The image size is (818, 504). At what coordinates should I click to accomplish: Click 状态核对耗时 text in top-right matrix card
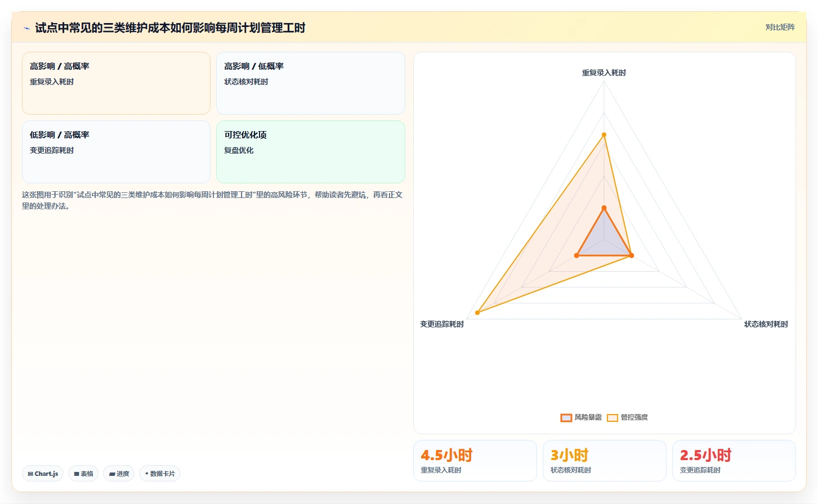tap(246, 82)
